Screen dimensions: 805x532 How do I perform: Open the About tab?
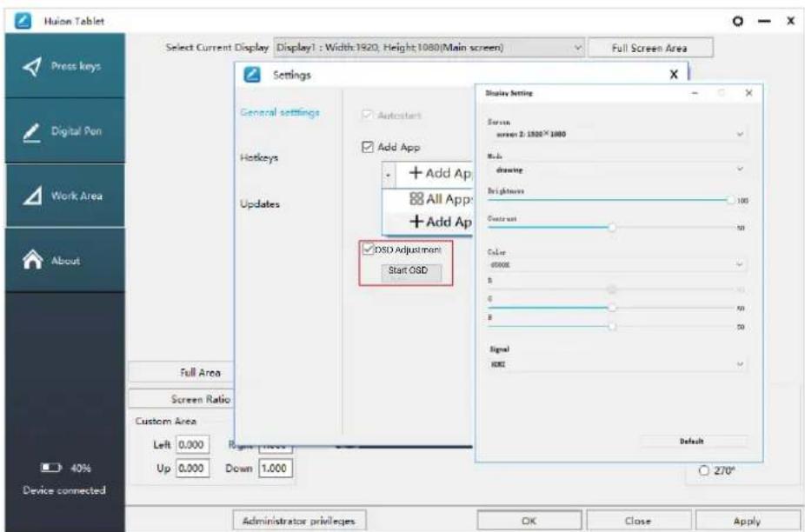click(64, 261)
